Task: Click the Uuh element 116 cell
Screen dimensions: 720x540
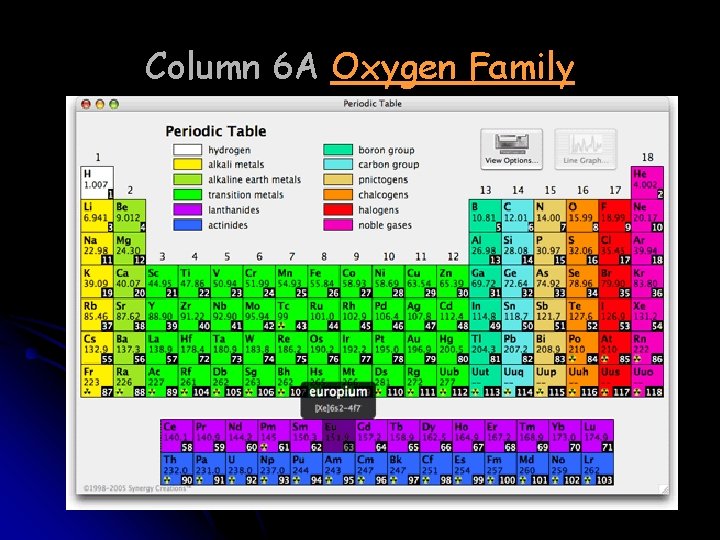Action: 583,381
